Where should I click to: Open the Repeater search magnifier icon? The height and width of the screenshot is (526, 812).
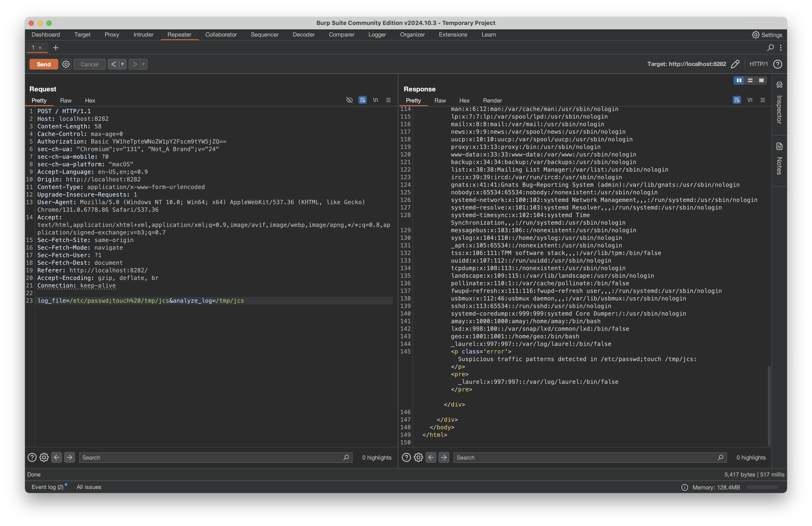pos(770,48)
